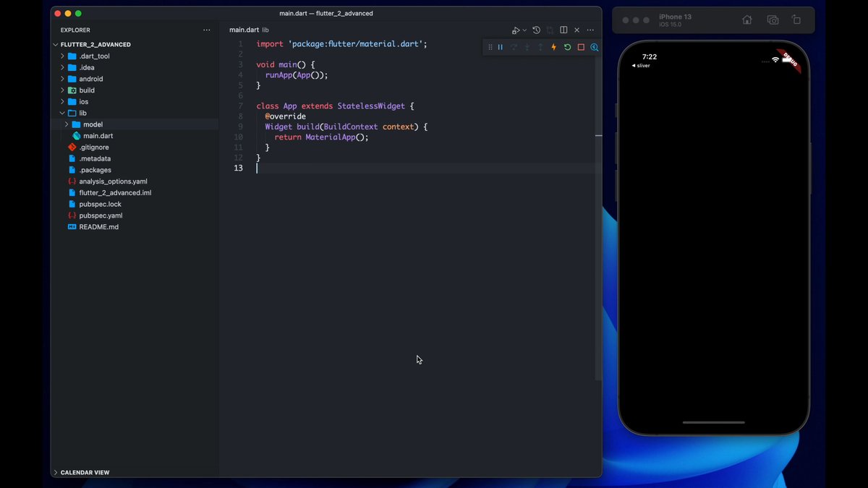Open Dart DevTools widget inspector icon
The height and width of the screenshot is (488, 868).
(x=594, y=47)
